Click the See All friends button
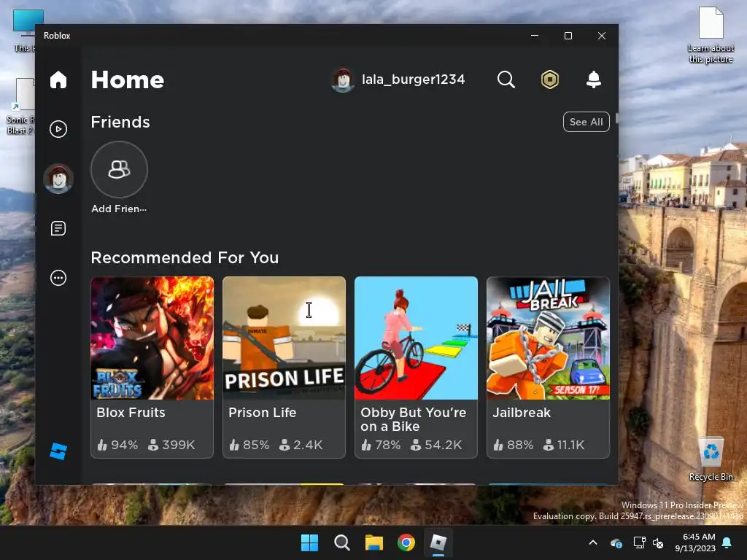The image size is (747, 560). pyautogui.click(x=586, y=122)
